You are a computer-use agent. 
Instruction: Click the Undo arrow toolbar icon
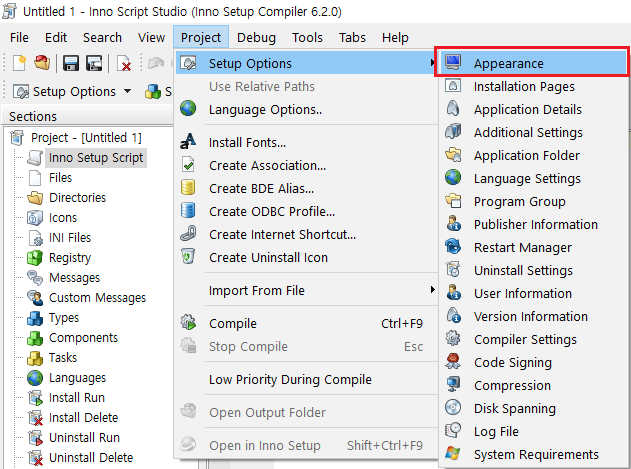click(156, 63)
